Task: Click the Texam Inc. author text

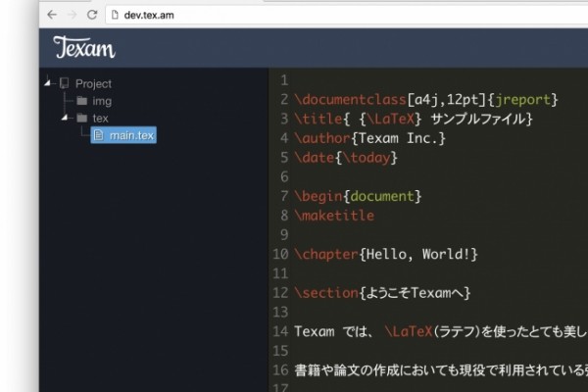Action: click(398, 138)
